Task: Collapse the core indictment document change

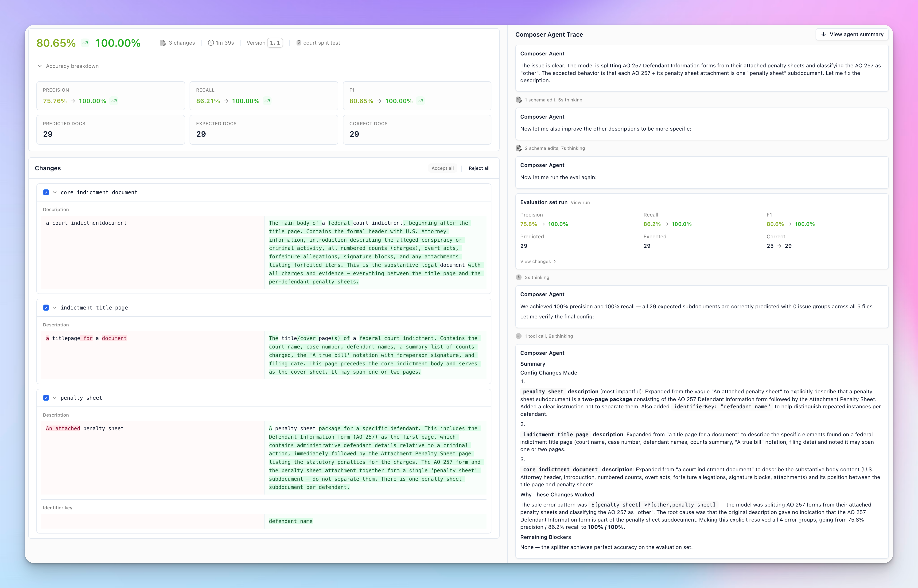Action: [54, 192]
